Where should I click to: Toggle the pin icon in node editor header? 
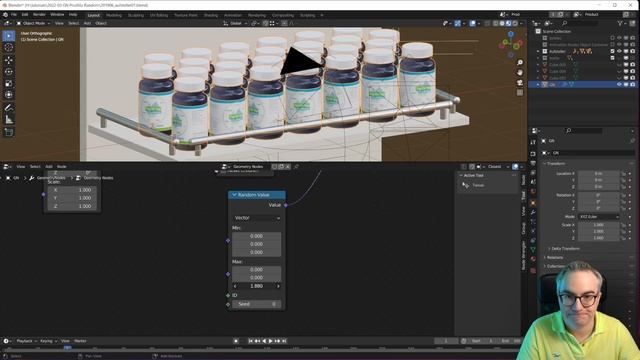(297, 167)
